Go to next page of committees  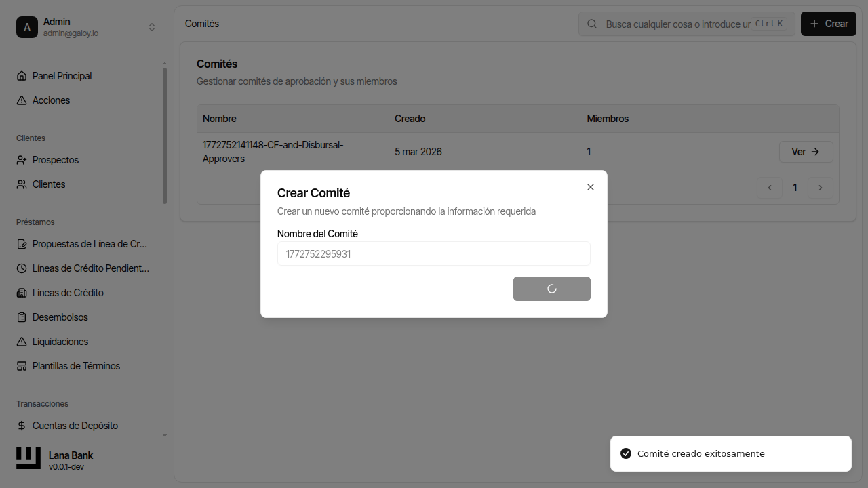point(821,188)
